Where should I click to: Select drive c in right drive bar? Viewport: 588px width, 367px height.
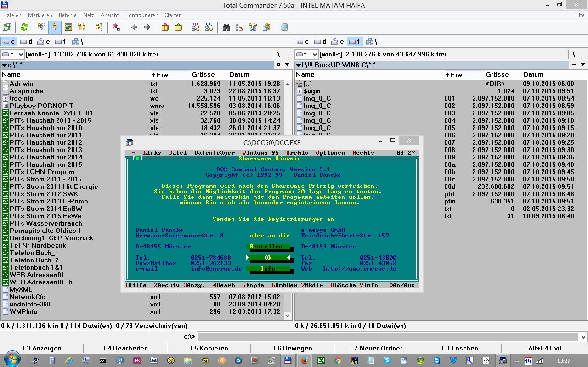pos(303,42)
